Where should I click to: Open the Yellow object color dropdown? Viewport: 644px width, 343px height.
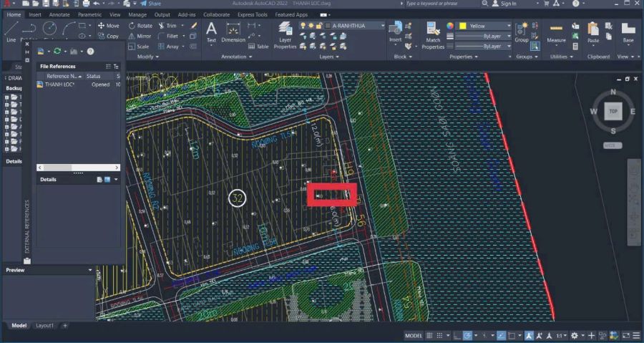[509, 26]
